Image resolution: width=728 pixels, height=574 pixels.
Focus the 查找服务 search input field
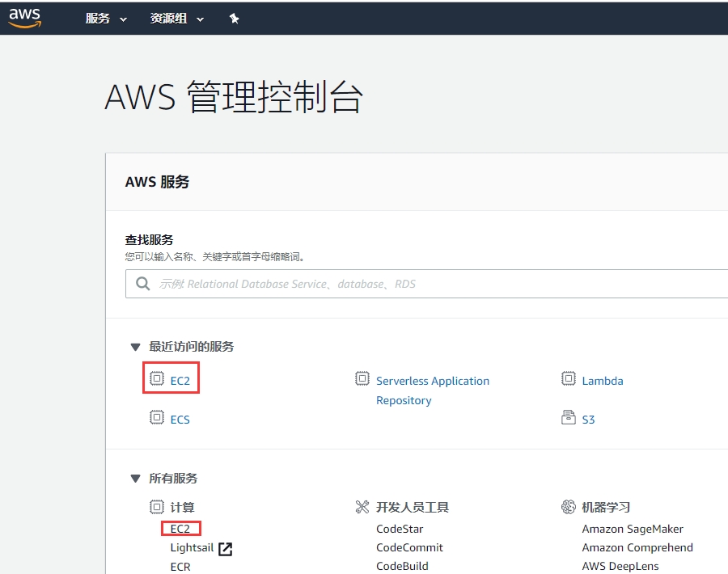pos(437,284)
